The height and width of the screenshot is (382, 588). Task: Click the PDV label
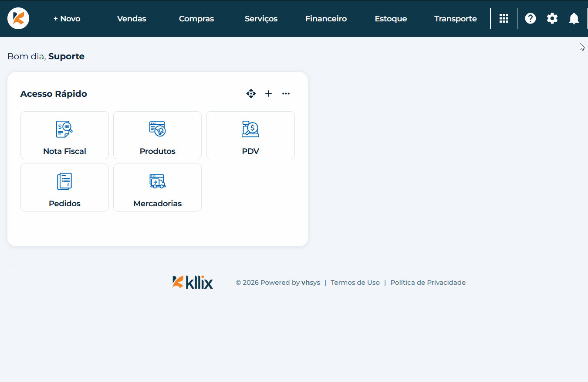pos(250,151)
